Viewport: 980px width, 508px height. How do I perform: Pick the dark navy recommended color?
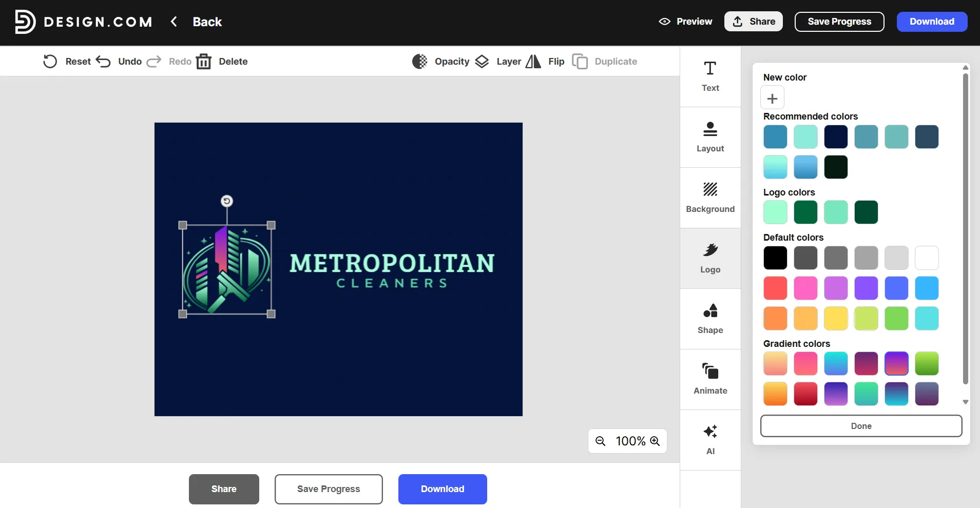pos(836,137)
